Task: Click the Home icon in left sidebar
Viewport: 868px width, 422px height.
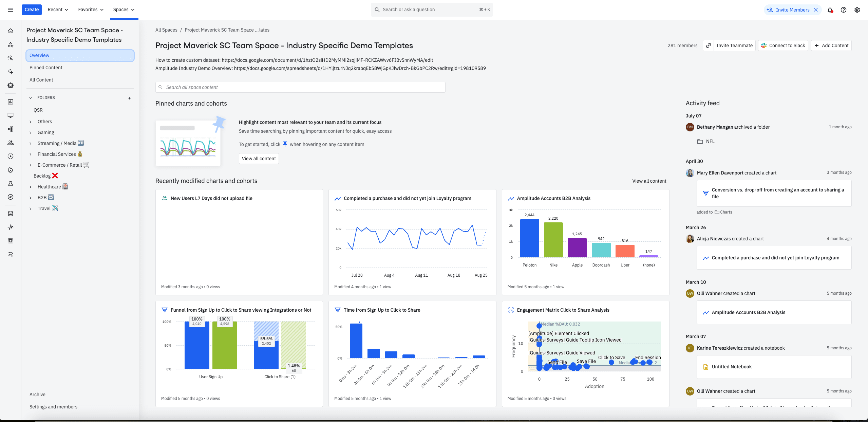Action: click(11, 31)
